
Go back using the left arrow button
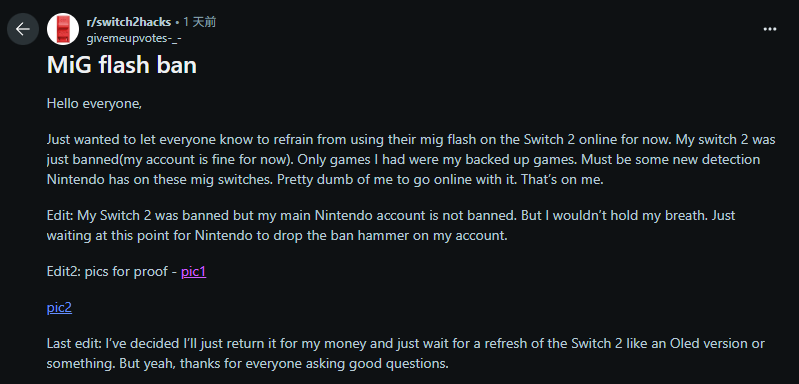coord(23,29)
